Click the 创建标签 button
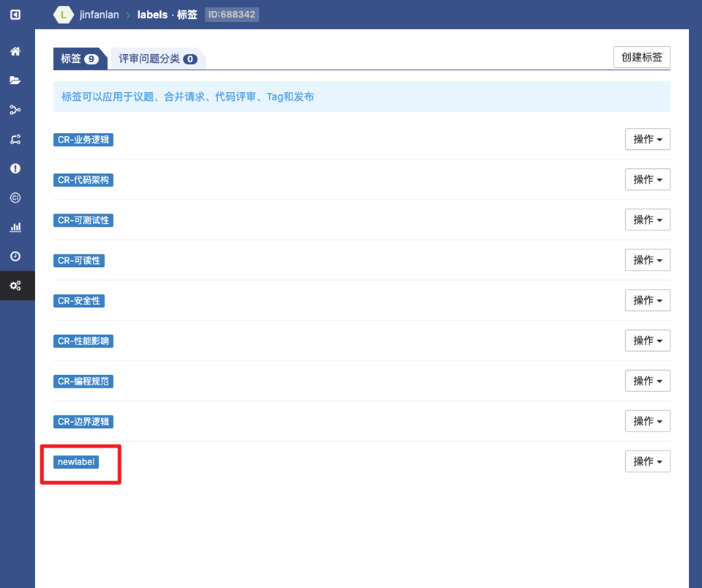The image size is (702, 588). coord(641,57)
